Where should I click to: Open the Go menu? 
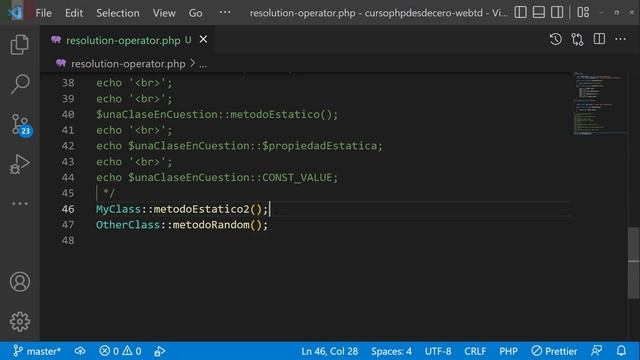coord(196,13)
